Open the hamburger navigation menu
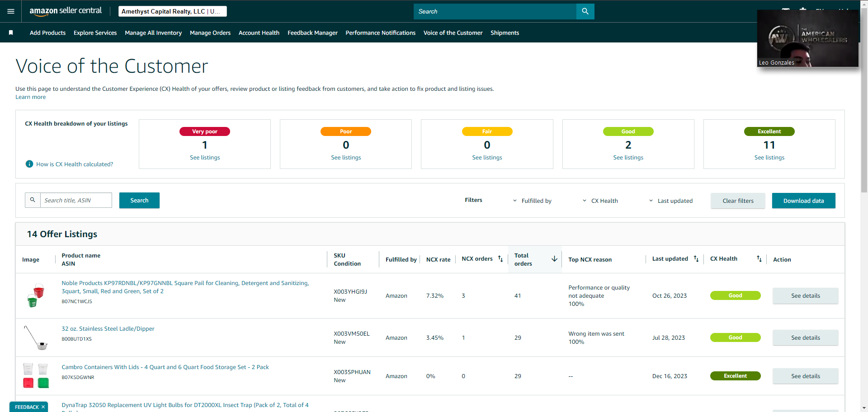Image resolution: width=868 pixels, height=412 pixels. [11, 11]
